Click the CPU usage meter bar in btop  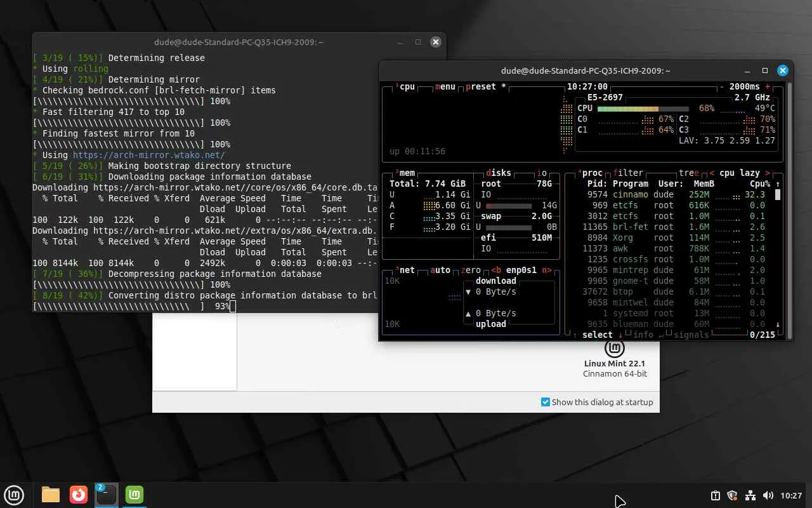coord(643,108)
